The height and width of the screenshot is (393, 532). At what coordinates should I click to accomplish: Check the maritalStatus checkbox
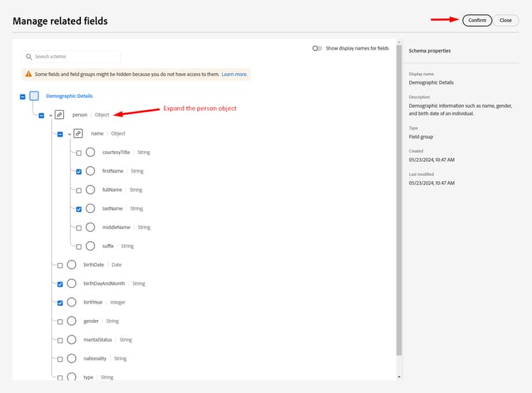(x=60, y=341)
